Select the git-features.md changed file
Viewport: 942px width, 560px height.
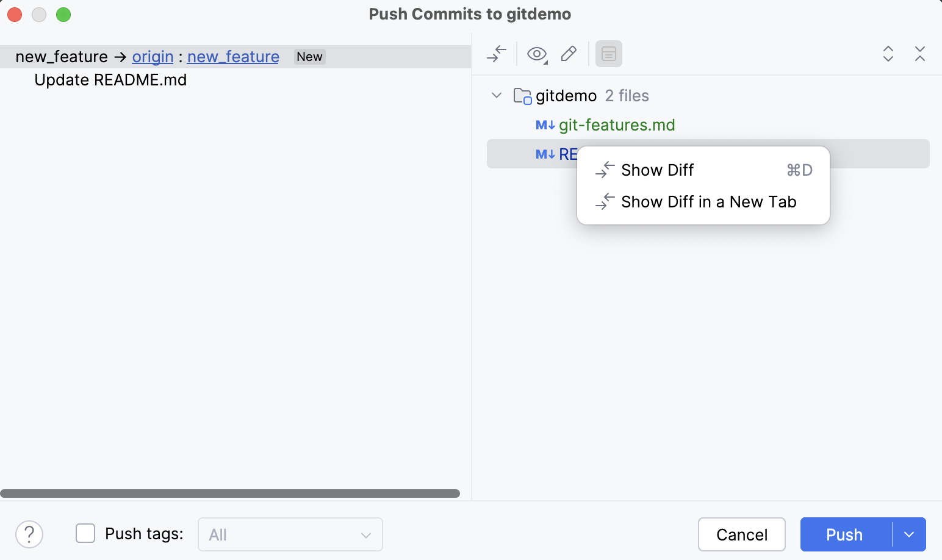coord(617,125)
